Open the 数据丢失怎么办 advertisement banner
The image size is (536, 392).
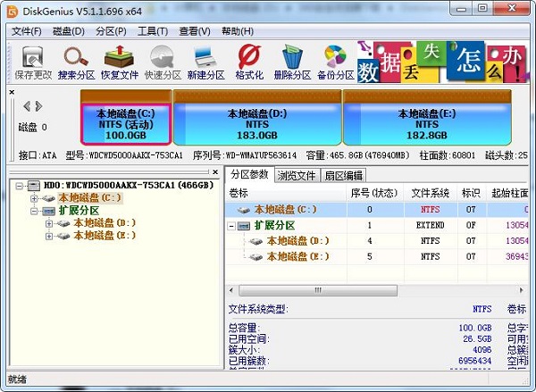point(442,62)
